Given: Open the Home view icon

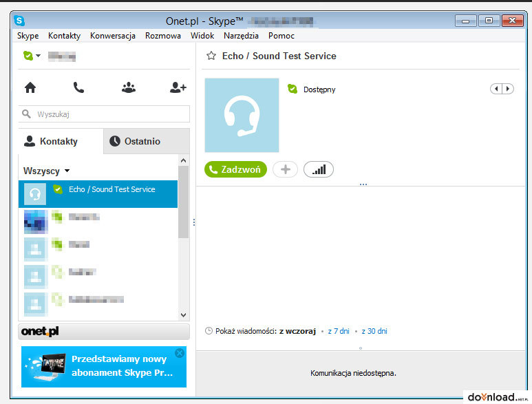Looking at the screenshot, I should [x=30, y=87].
